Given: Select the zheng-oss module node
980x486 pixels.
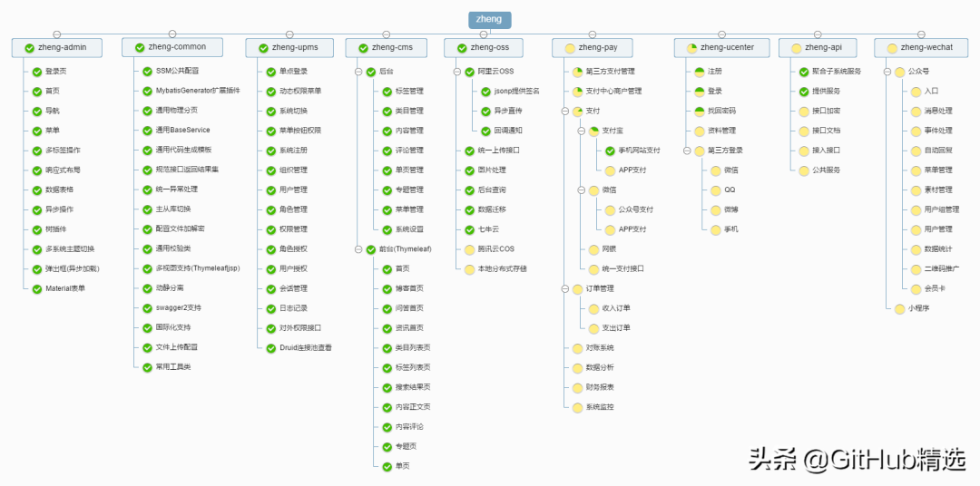Looking at the screenshot, I should pos(484,47).
